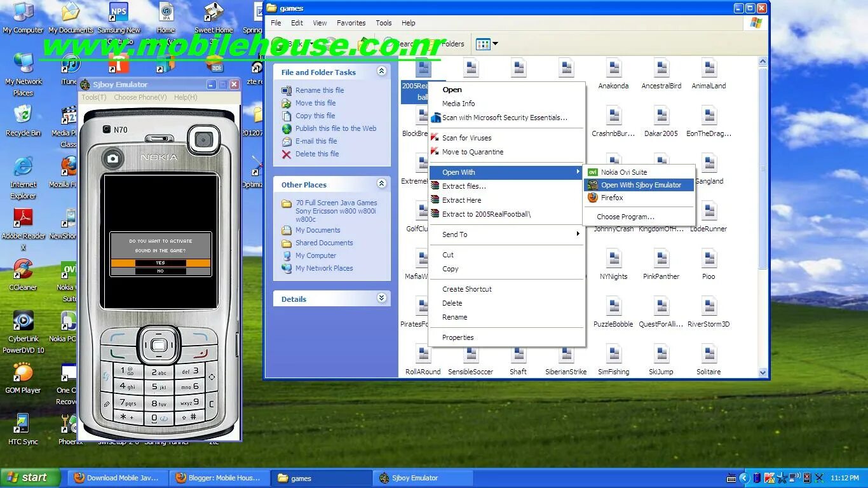The image size is (868, 488).
Task: Open Tools(T) menu in Sjboy Emulator
Action: click(x=94, y=97)
